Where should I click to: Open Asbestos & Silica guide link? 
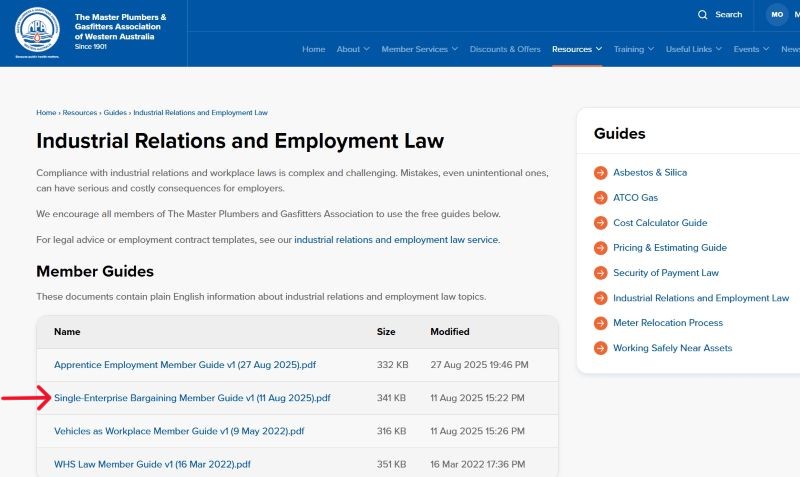coord(650,172)
